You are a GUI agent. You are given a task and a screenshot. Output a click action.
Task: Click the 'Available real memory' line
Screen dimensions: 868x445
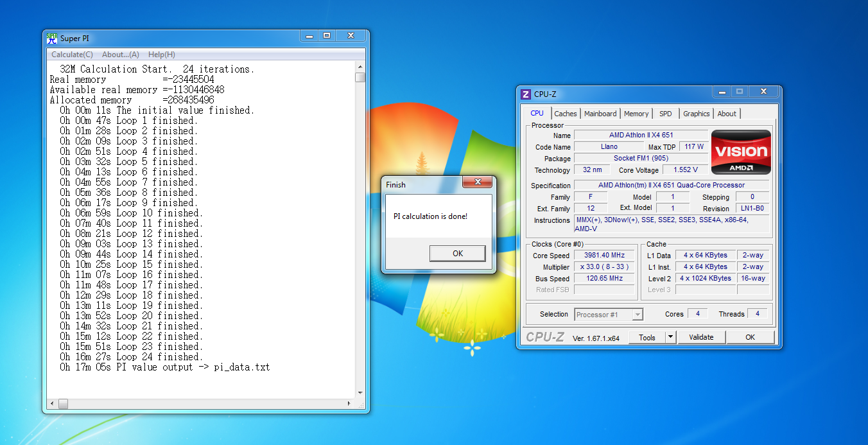[137, 90]
